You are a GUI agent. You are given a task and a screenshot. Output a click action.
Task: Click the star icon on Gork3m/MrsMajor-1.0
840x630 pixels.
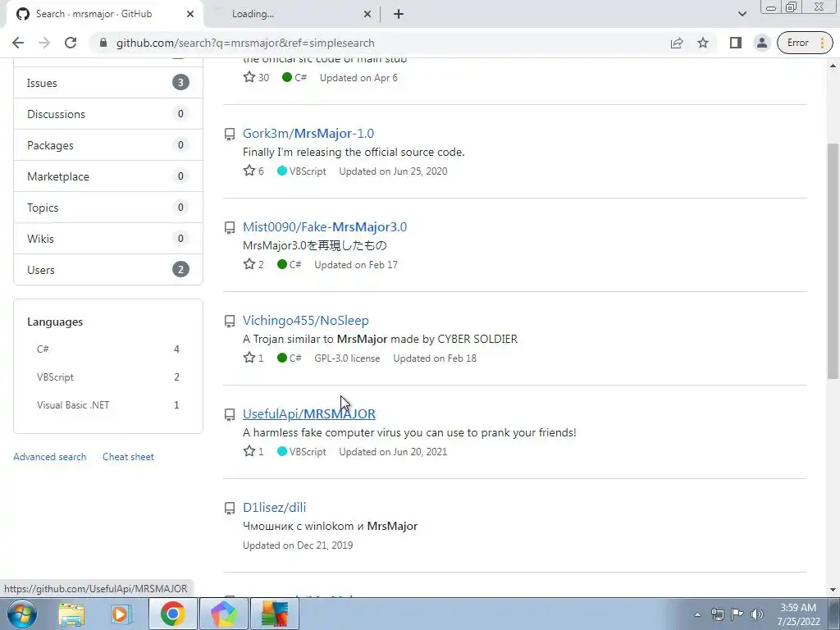tap(249, 171)
